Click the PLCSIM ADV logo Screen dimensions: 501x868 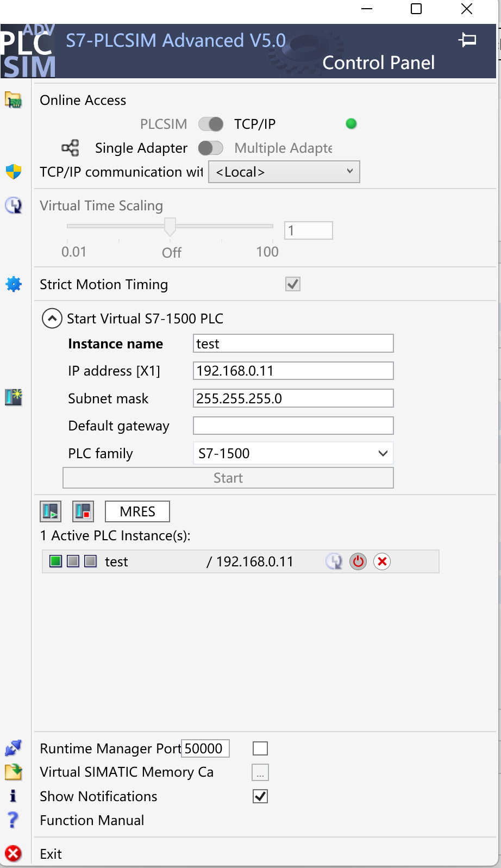point(28,51)
